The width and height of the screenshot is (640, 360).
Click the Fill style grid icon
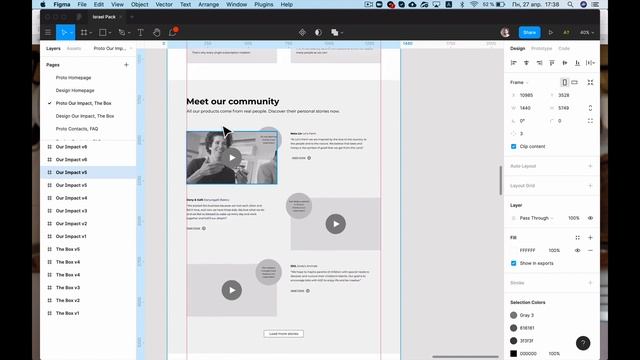578,238
